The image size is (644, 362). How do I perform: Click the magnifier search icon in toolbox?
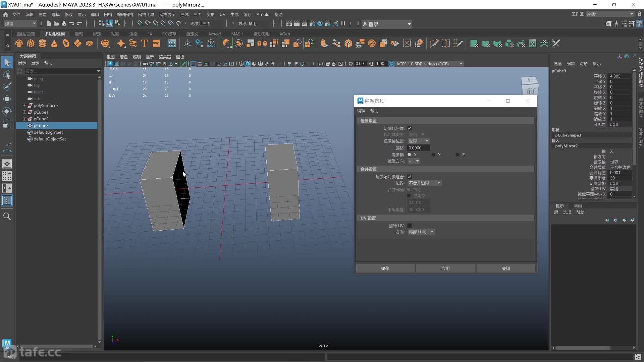(7, 217)
